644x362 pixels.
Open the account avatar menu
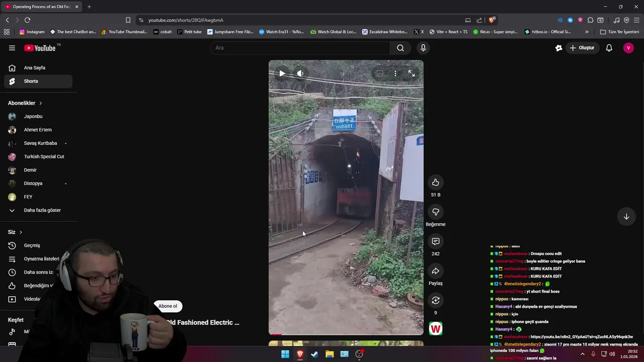628,48
